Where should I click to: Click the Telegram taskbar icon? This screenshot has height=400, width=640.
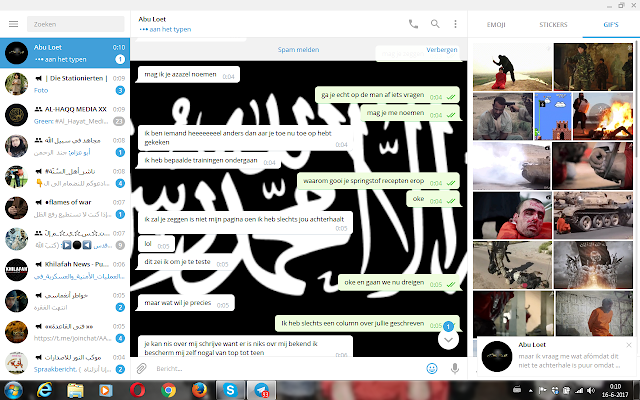click(262, 390)
